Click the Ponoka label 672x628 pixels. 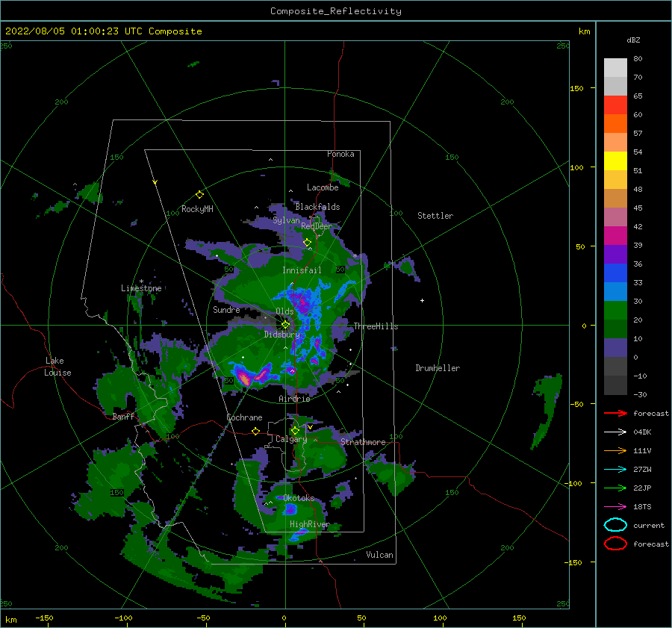pos(340,154)
